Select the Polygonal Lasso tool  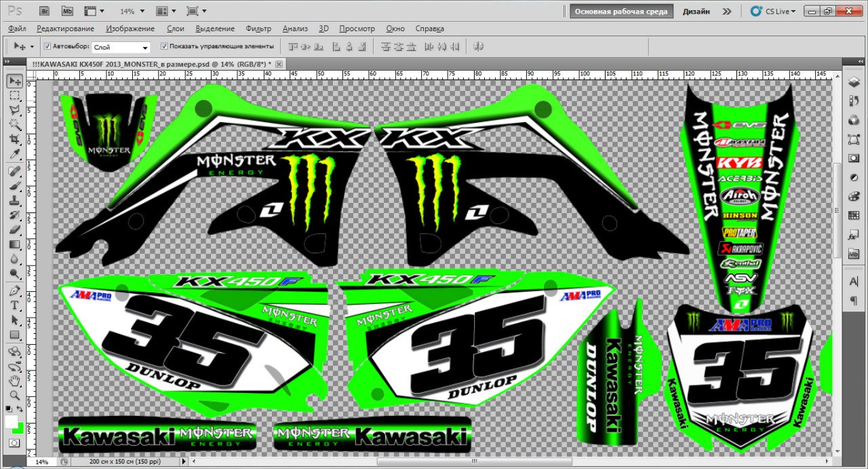click(x=14, y=109)
